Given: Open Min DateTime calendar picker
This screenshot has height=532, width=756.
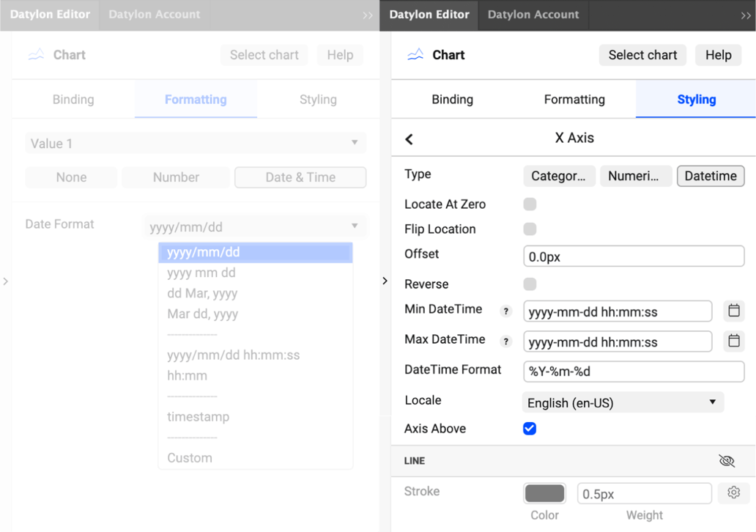Looking at the screenshot, I should coord(734,311).
